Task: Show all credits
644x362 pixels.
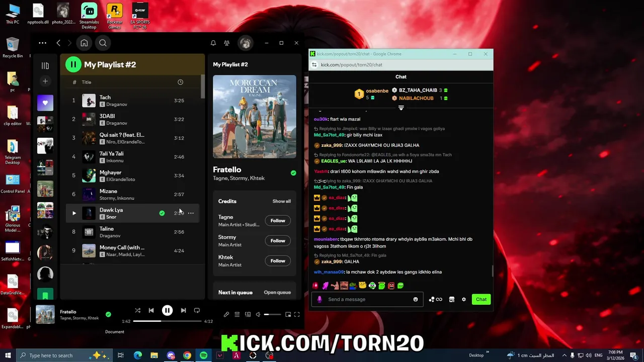Action: tap(281, 201)
